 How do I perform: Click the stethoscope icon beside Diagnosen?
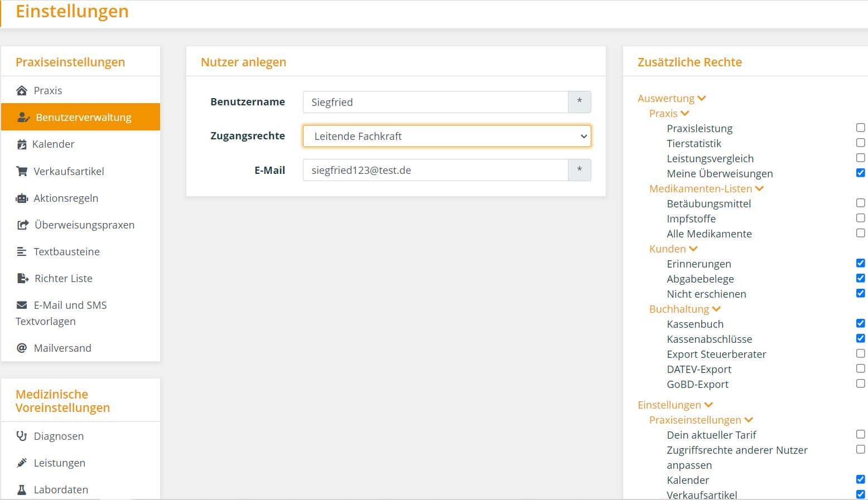coord(22,436)
